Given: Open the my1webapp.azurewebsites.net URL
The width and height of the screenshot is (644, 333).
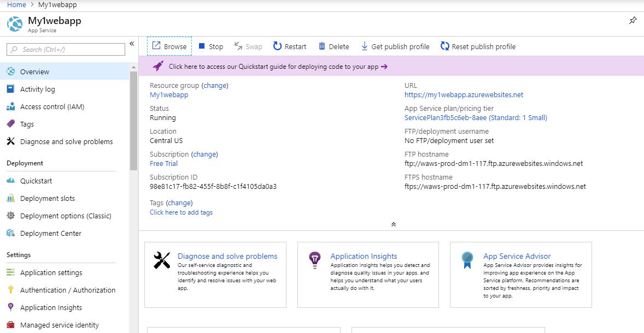Looking at the screenshot, I should click(464, 94).
